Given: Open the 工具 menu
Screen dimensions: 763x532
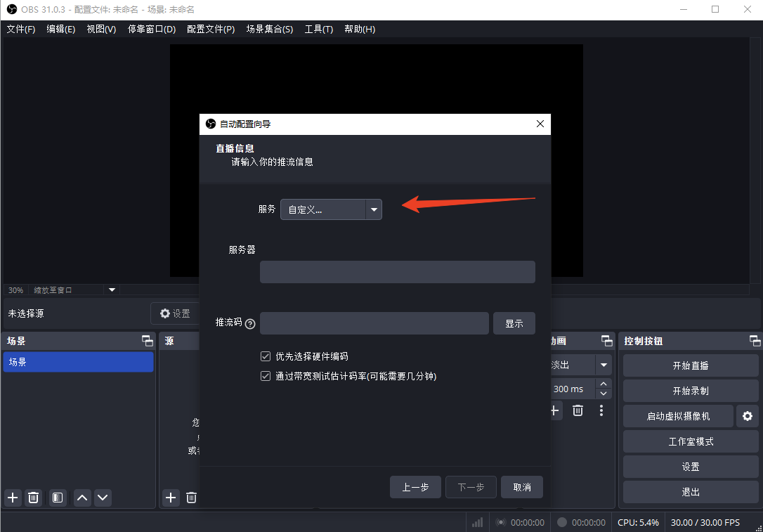Looking at the screenshot, I should (318, 29).
